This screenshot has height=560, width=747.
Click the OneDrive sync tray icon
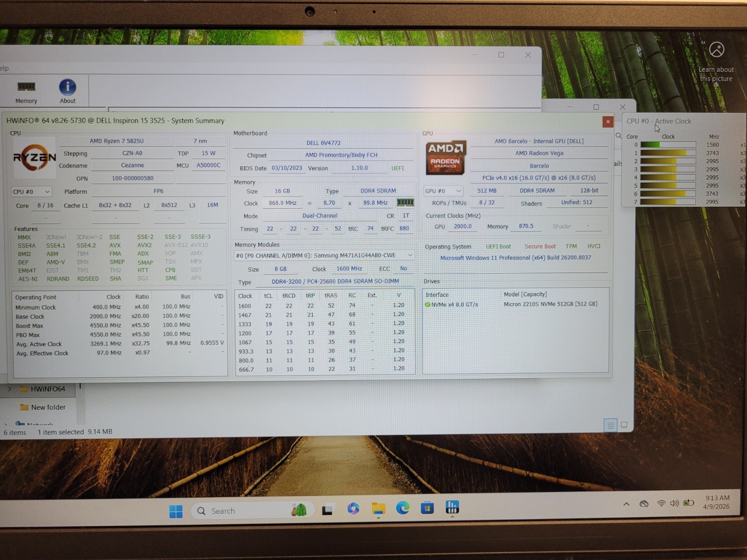point(644,504)
